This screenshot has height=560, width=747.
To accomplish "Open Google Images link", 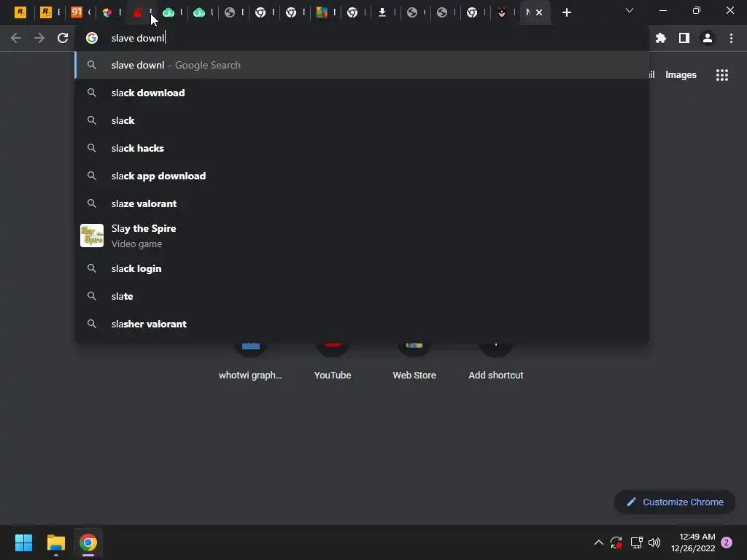I will tap(681, 75).
